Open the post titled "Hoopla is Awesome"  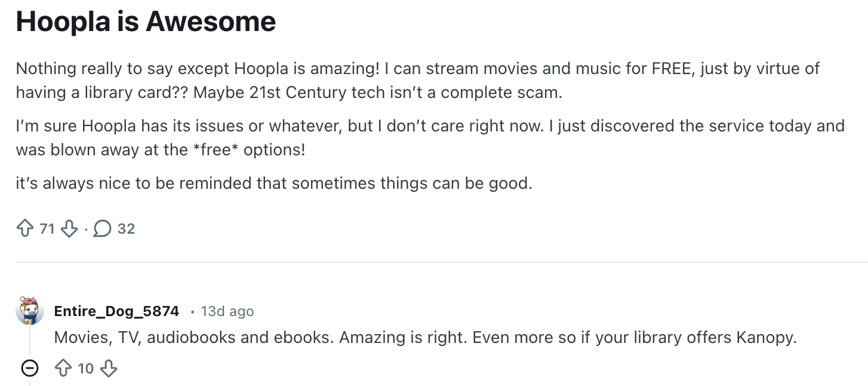146,21
